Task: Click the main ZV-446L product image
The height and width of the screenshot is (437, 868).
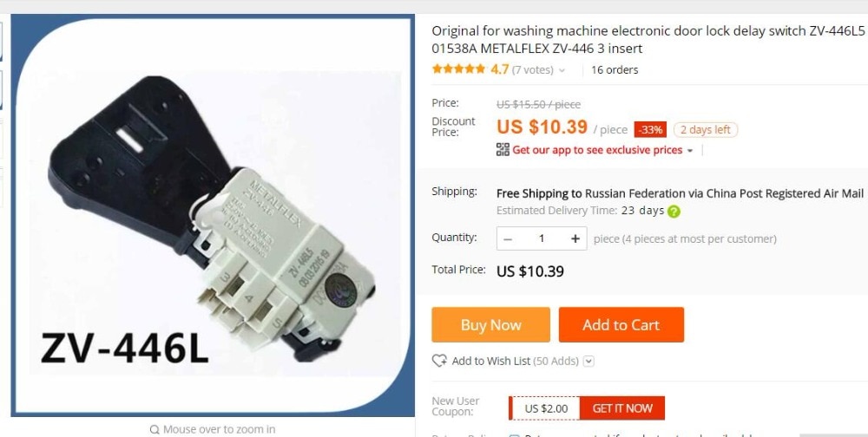Action: [x=213, y=215]
